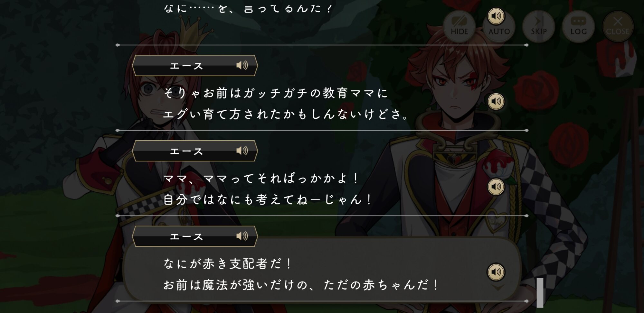Play voice for ママ、ママって line
The height and width of the screenshot is (313, 644).
(x=496, y=187)
